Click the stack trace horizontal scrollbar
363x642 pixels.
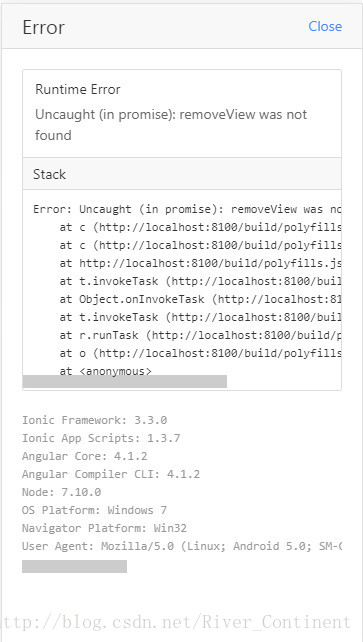[x=124, y=381]
